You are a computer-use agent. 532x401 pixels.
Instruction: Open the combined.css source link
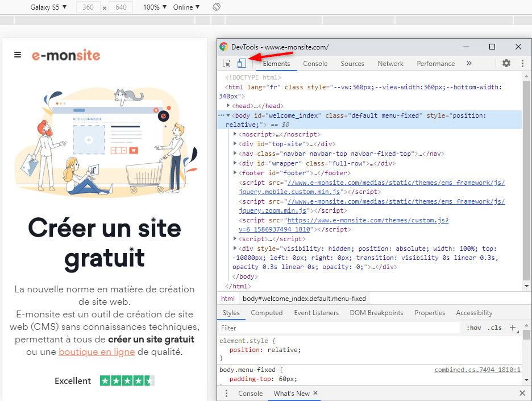(x=477, y=370)
